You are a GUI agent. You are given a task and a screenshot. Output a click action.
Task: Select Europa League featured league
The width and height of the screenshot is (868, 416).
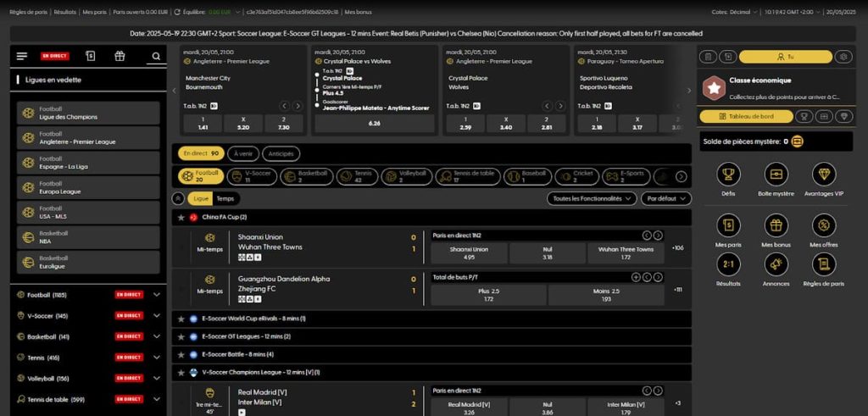(88, 187)
